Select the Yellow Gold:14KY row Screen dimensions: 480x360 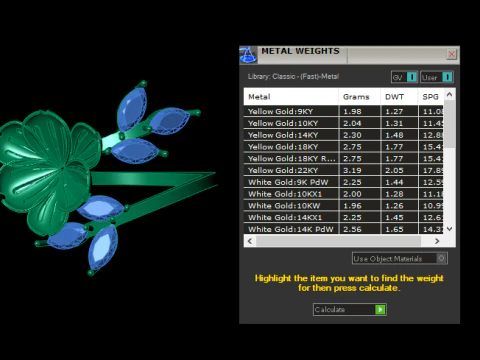coord(344,135)
